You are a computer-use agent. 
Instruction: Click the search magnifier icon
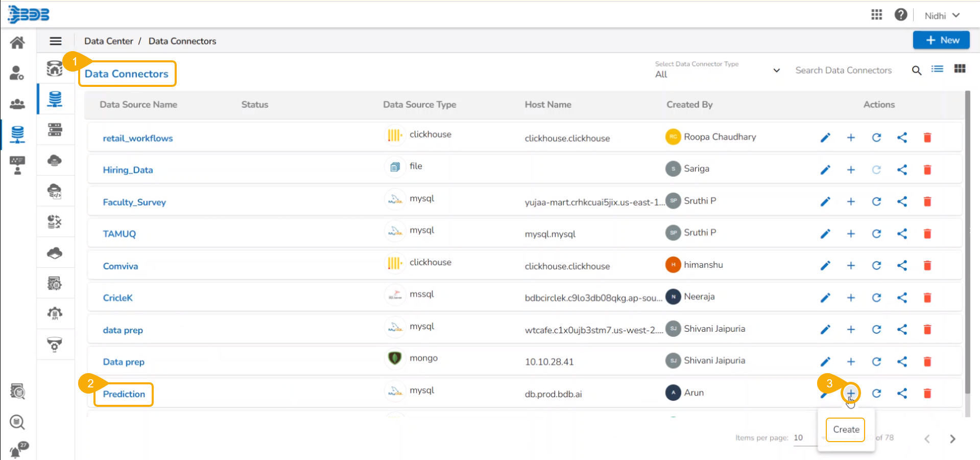coord(917,71)
